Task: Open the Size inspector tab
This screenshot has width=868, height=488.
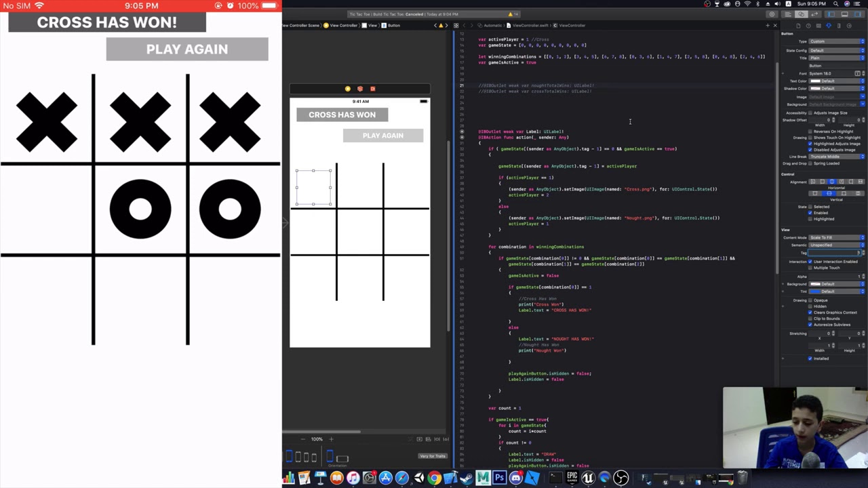Action: pos(839,26)
